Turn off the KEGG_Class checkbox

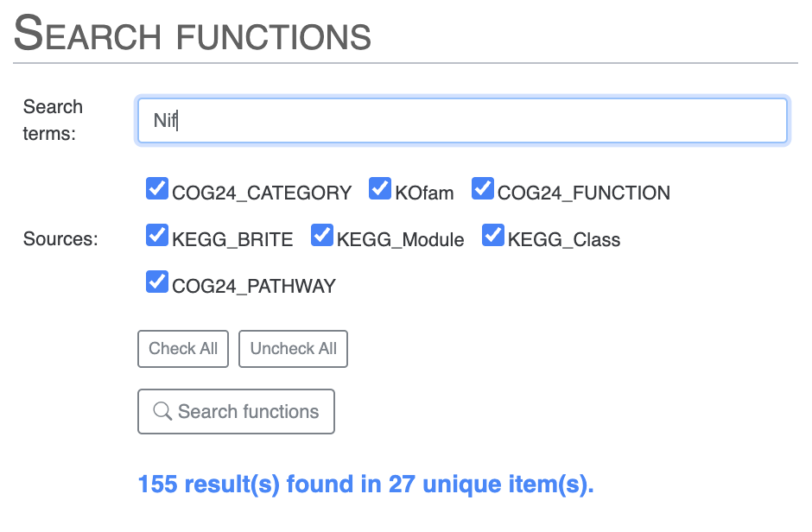tap(493, 235)
